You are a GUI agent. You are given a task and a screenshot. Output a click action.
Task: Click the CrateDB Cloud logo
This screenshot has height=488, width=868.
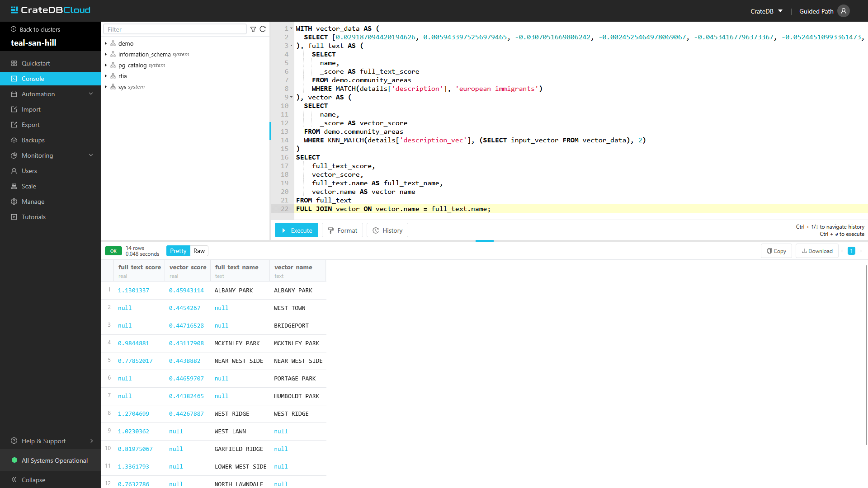pos(50,10)
